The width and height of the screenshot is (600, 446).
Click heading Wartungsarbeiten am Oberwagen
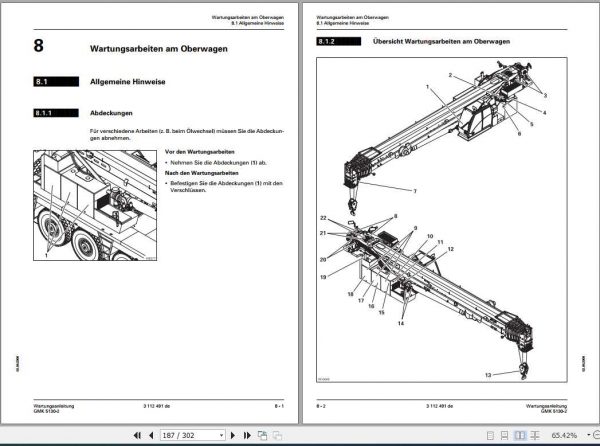(x=158, y=49)
